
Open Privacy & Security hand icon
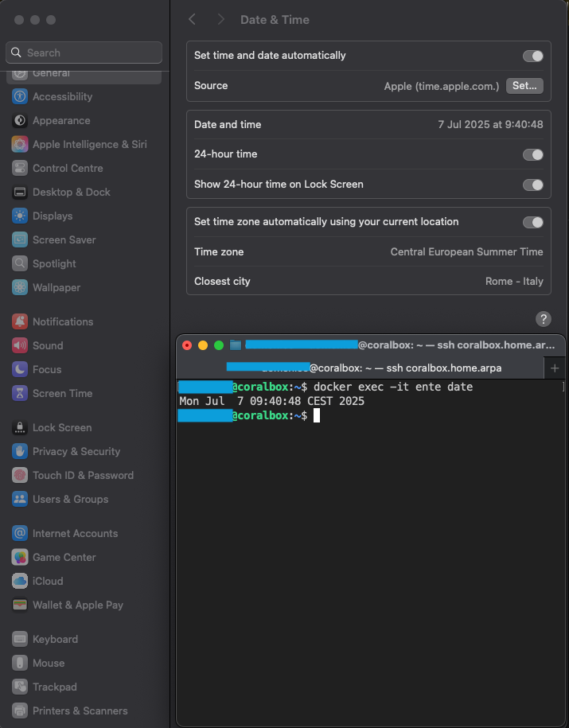(20, 451)
